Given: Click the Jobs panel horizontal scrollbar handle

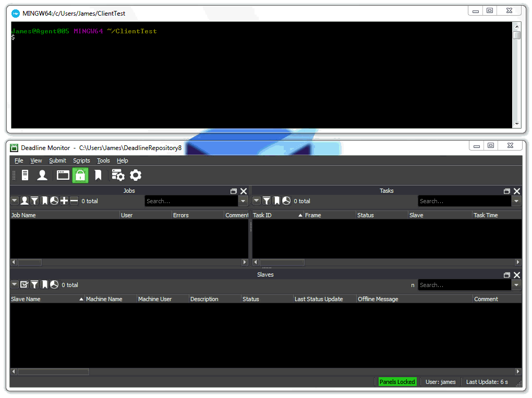Looking at the screenshot, I should pos(30,262).
